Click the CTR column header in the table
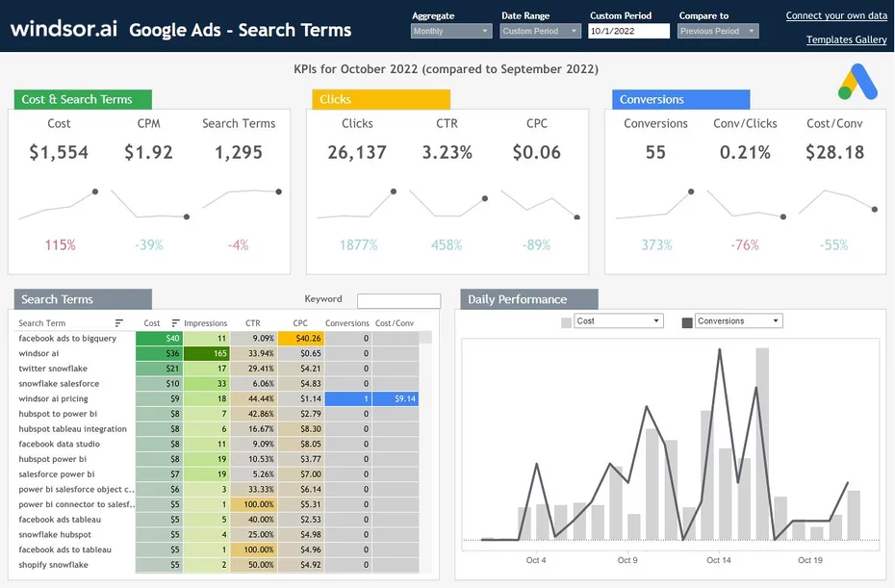This screenshot has height=588, width=895. pyautogui.click(x=253, y=323)
